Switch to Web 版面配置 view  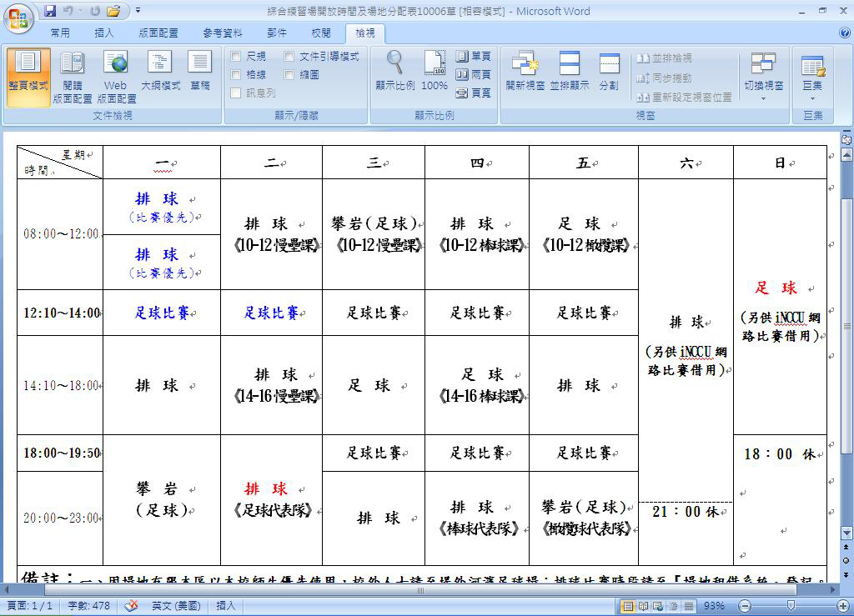(117, 77)
